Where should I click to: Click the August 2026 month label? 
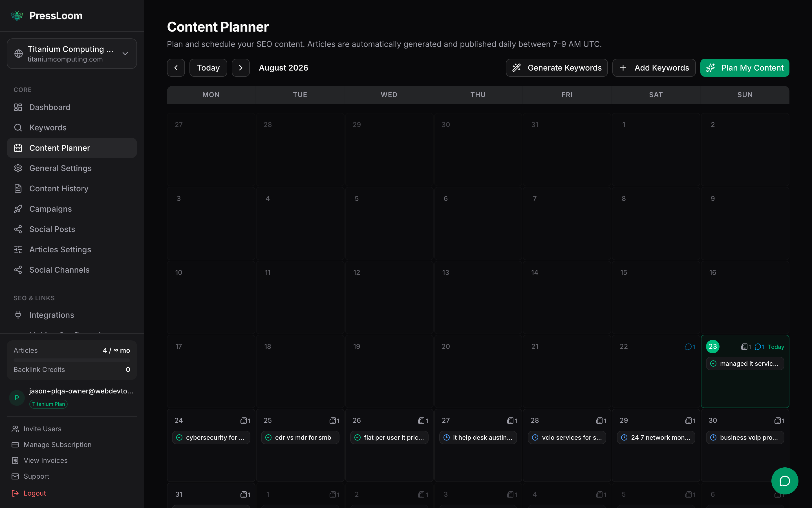point(284,68)
